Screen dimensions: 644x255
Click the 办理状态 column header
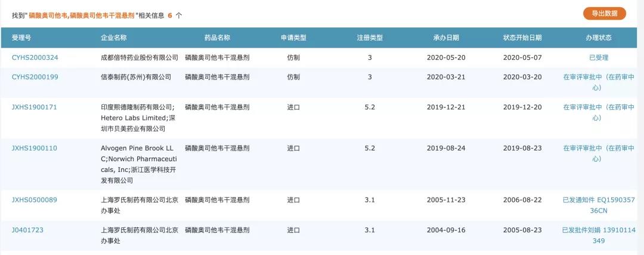599,38
